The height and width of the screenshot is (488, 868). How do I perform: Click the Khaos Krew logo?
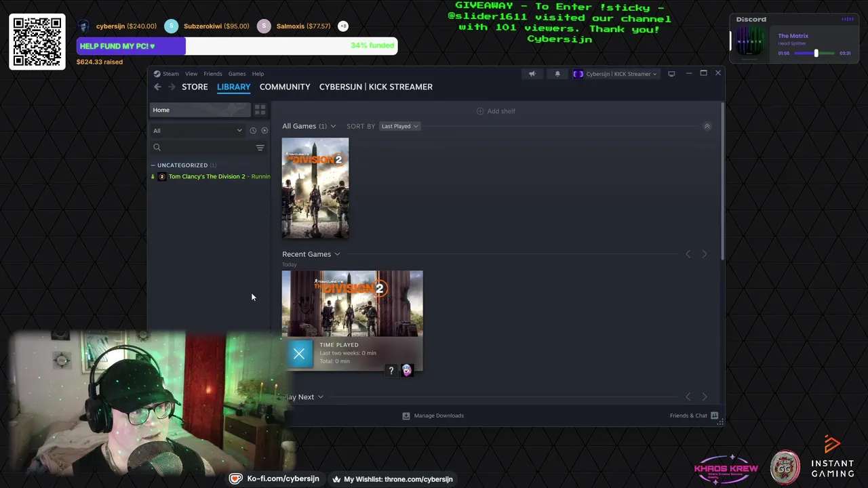point(726,469)
